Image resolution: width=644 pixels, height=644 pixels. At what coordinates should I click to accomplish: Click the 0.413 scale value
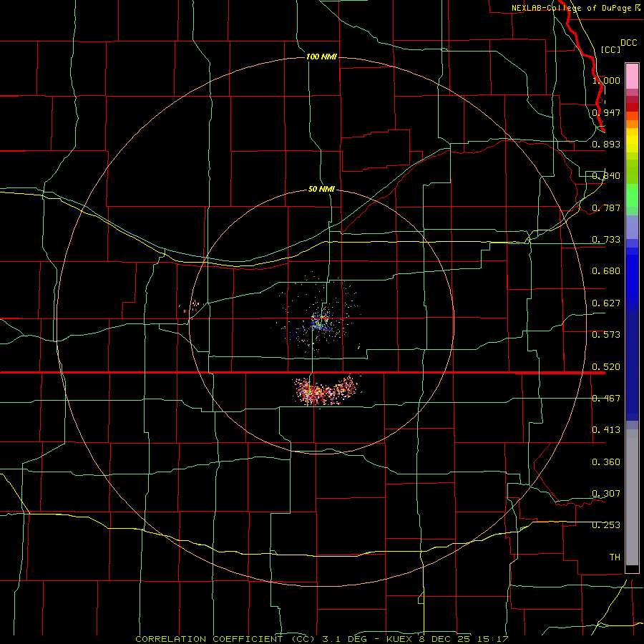pos(606,430)
